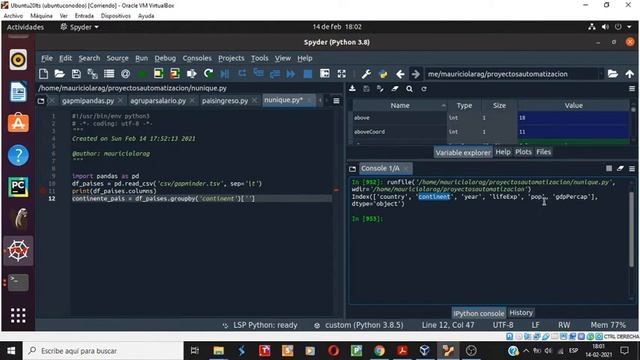Maximize current pane icon
Viewport: 640px width, 360px height.
(x=325, y=74)
